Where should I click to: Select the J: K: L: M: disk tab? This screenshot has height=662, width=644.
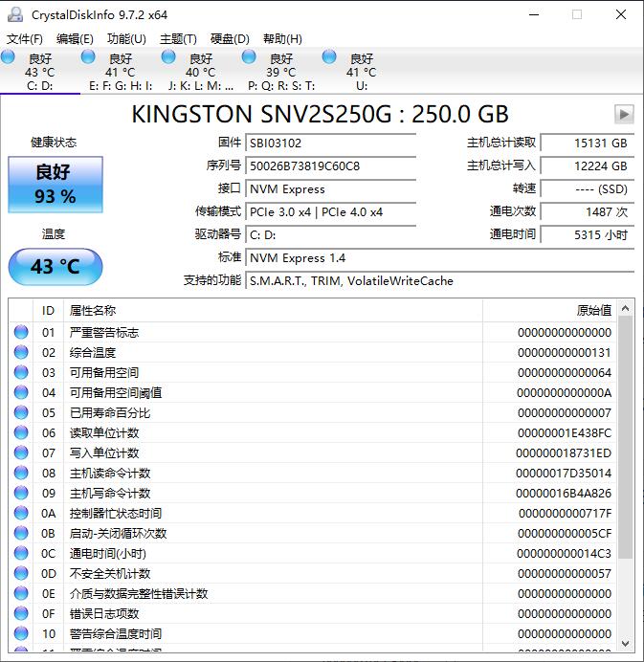(201, 72)
